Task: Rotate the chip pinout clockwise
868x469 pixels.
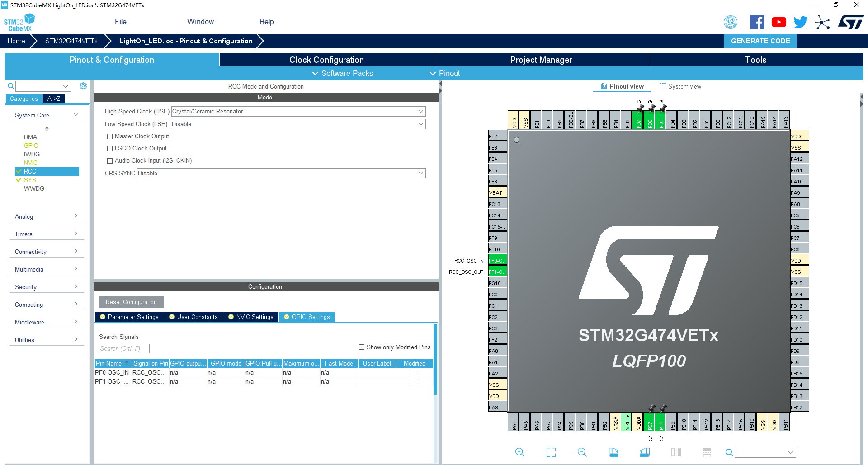Action: 613,452
